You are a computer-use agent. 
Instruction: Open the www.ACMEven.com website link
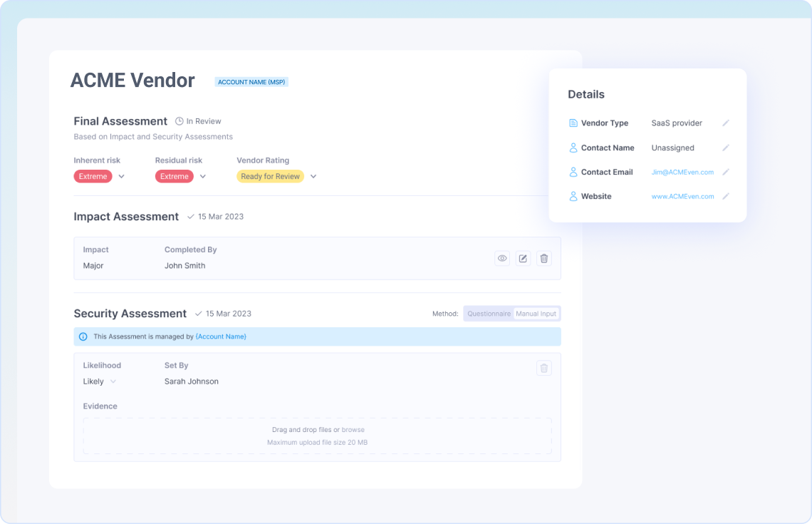pos(682,197)
